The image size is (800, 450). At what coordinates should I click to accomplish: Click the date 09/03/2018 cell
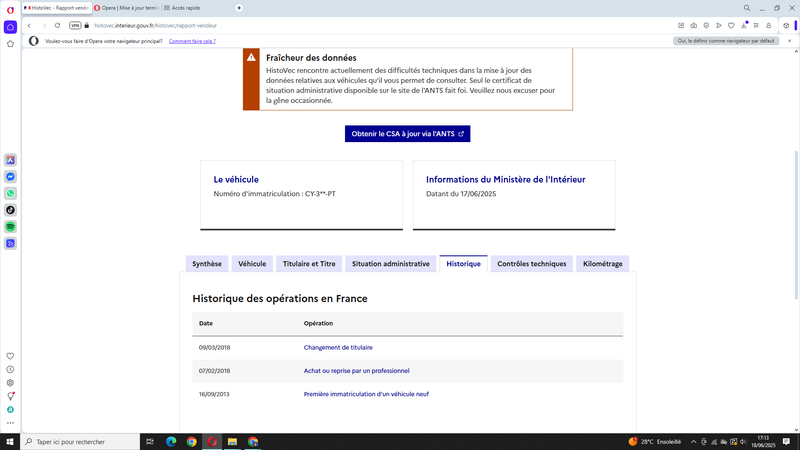[214, 347]
